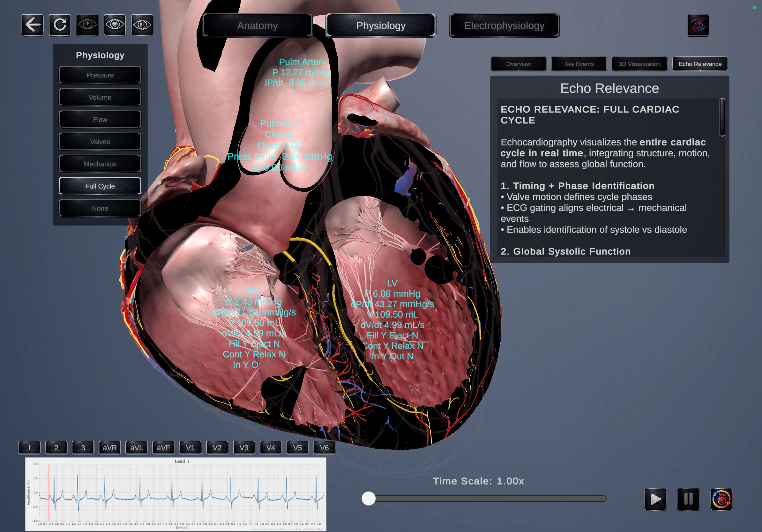Click the LV 'V 109.50 mL' volume value

click(392, 314)
